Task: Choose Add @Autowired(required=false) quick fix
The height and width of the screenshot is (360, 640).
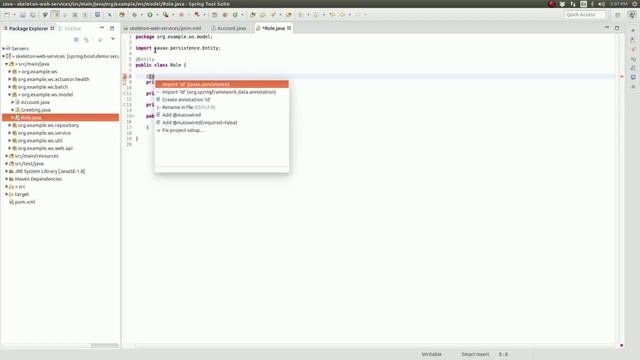Action: click(222, 122)
